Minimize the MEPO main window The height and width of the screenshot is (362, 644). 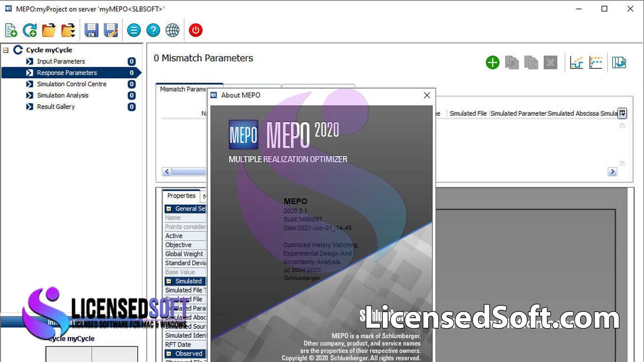coord(579,8)
